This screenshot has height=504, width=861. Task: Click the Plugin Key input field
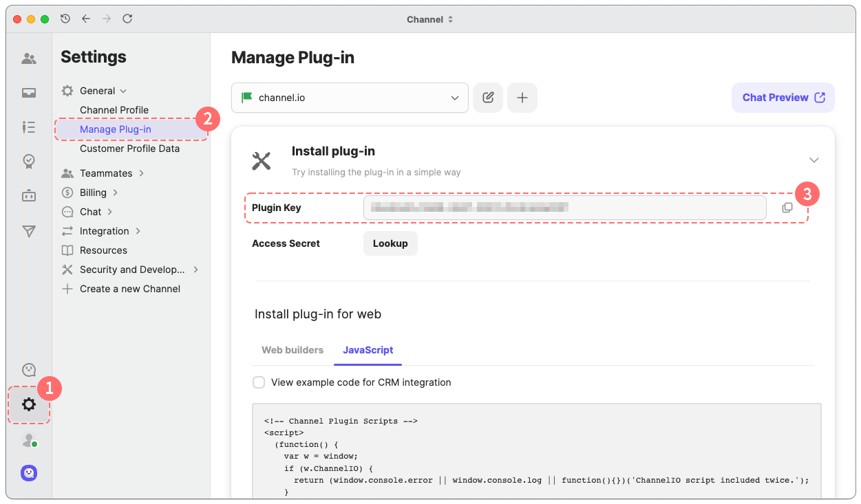(x=565, y=208)
